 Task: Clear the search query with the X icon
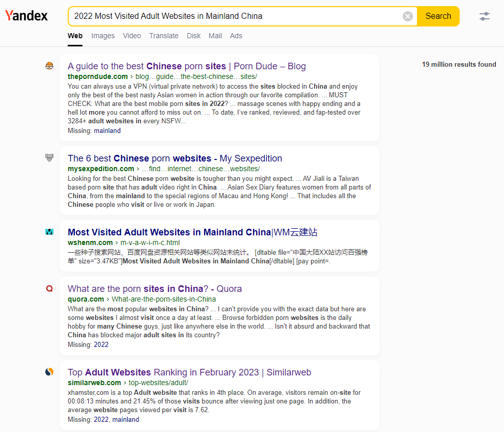(408, 16)
